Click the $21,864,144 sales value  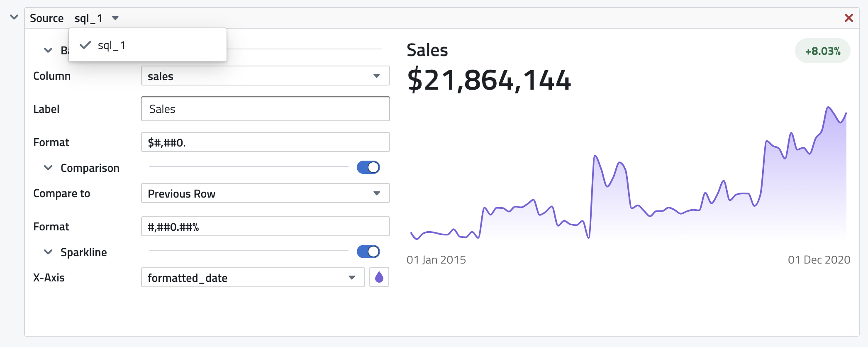tap(489, 80)
